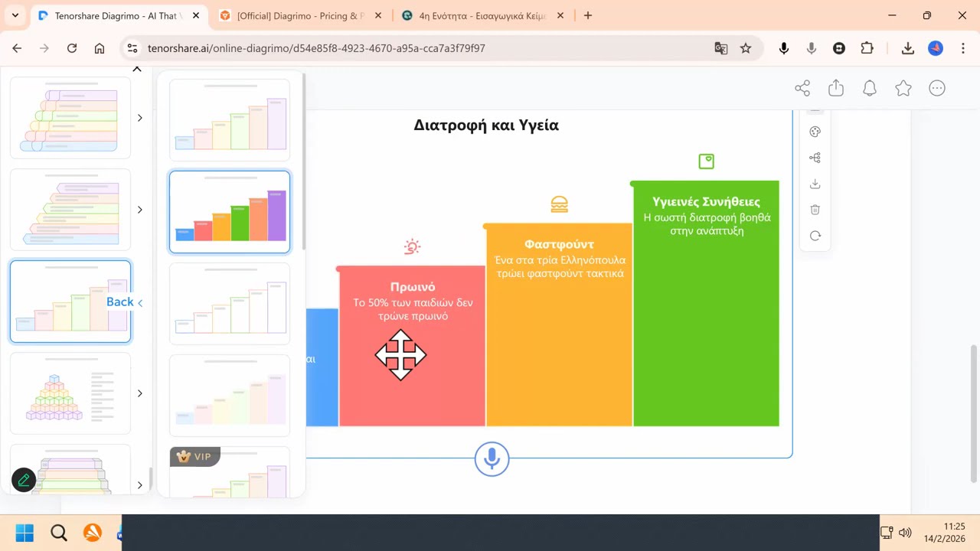Open the browser tab search dropdown
Viewport: 980px width, 551px height.
point(15,15)
